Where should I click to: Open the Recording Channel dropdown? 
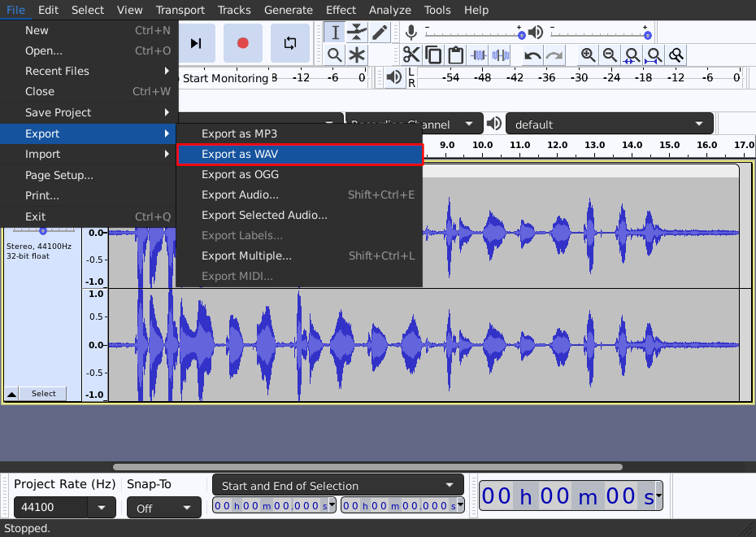tap(415, 124)
